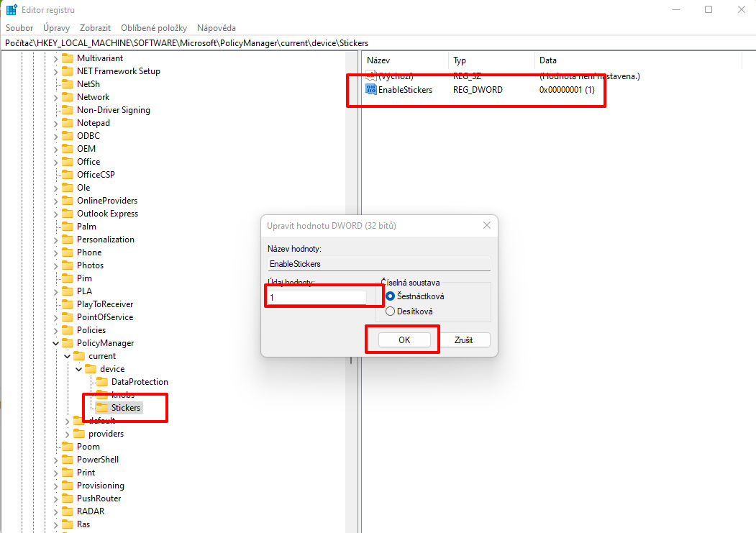Select the Print key
This screenshot has height=533, width=756.
point(86,473)
